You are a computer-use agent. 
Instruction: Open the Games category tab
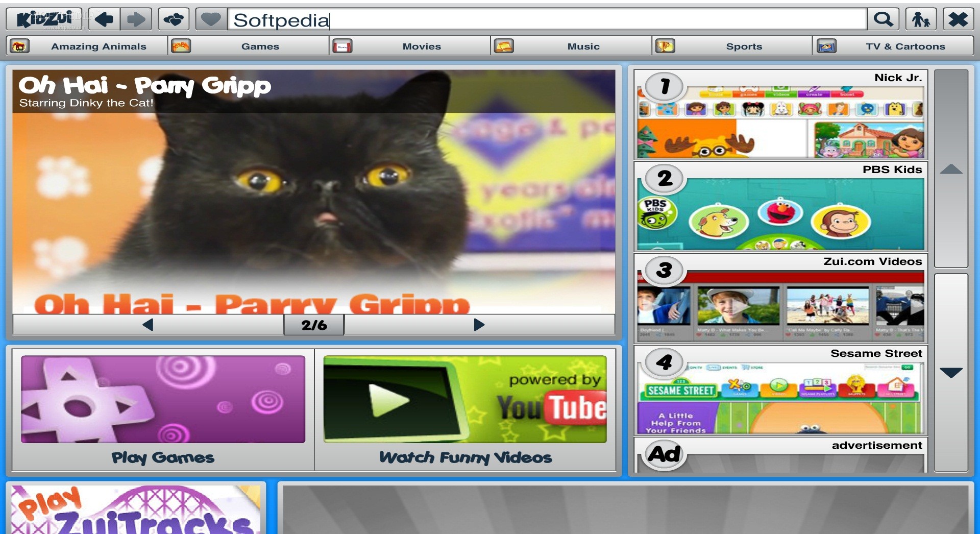[249, 46]
